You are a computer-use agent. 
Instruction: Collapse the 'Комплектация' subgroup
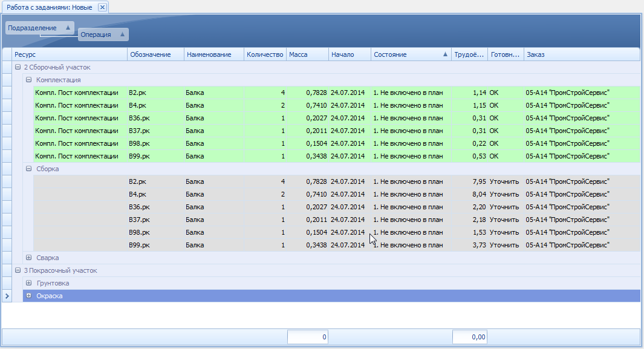[x=28, y=80]
